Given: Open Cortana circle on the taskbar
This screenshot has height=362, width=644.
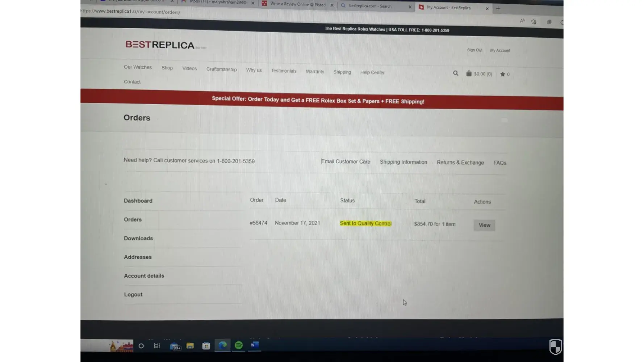Looking at the screenshot, I should pyautogui.click(x=141, y=346).
